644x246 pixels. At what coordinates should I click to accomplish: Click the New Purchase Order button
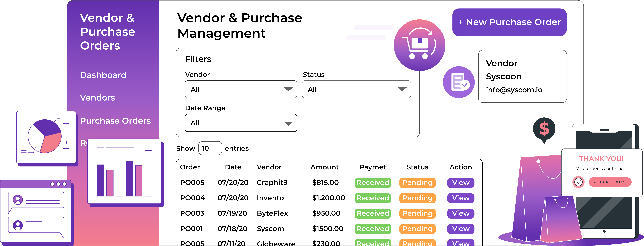[509, 22]
